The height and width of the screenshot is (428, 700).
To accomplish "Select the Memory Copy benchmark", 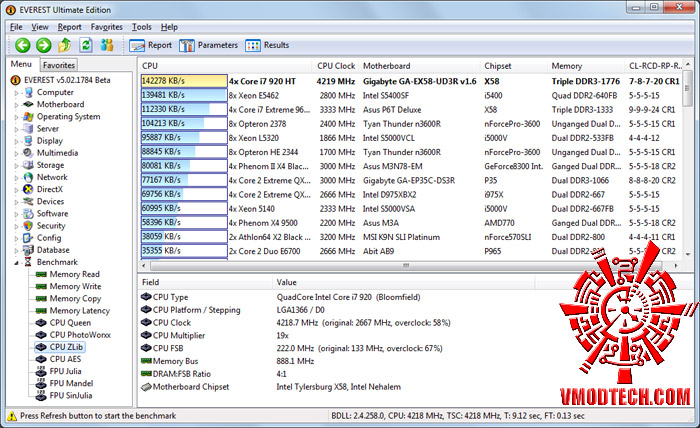I will click(x=75, y=298).
